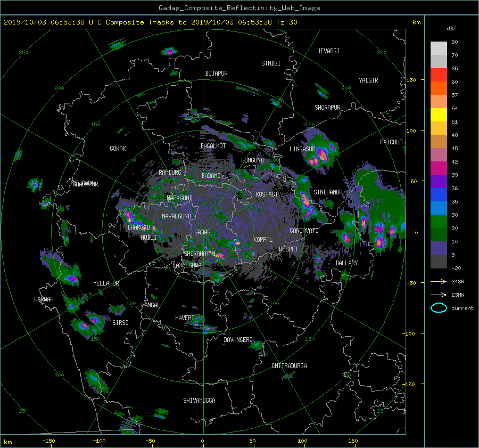Click the HANGAL city label
This screenshot has height=448, width=479.
151,305
